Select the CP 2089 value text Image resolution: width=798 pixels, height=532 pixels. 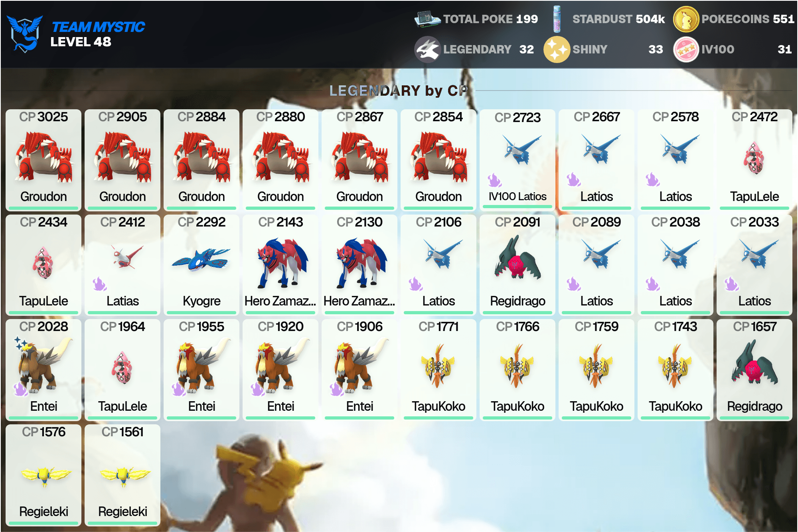tap(597, 222)
